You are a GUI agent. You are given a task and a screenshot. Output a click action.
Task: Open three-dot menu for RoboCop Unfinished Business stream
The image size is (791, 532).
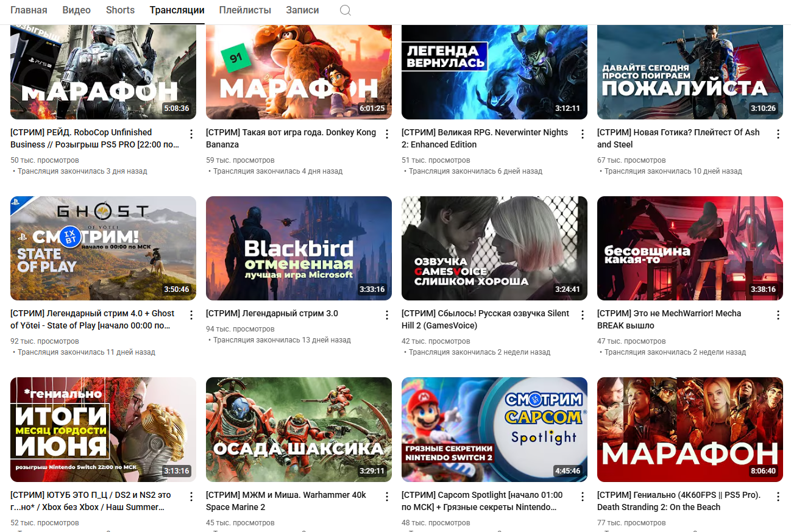(x=191, y=134)
